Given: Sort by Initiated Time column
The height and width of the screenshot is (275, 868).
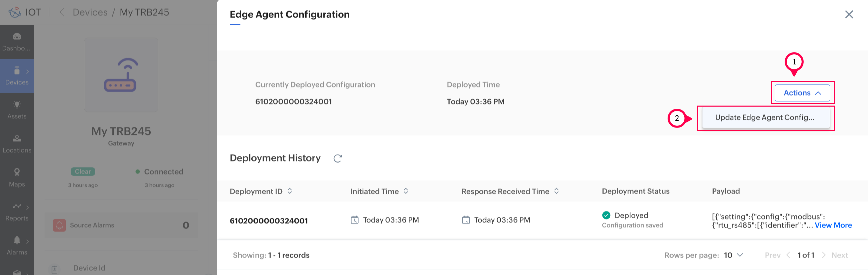Looking at the screenshot, I should [406, 191].
